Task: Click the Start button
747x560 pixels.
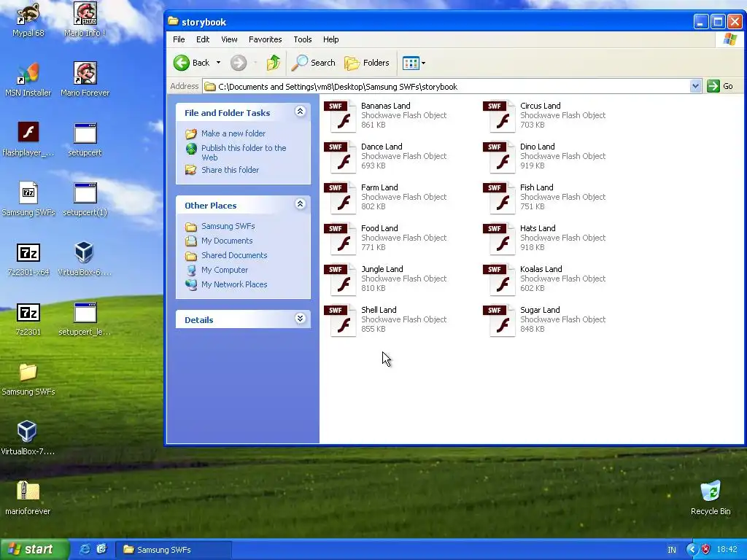Action: click(x=35, y=550)
